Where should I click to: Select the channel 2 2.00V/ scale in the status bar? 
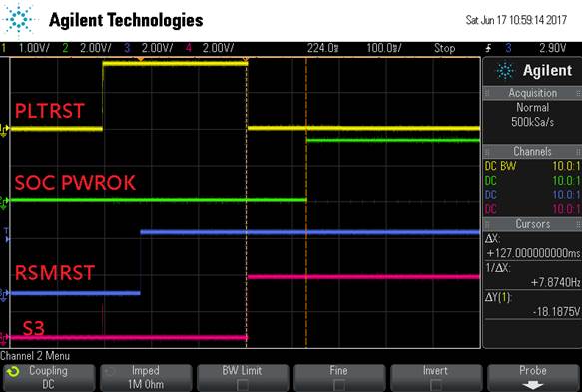click(x=96, y=48)
